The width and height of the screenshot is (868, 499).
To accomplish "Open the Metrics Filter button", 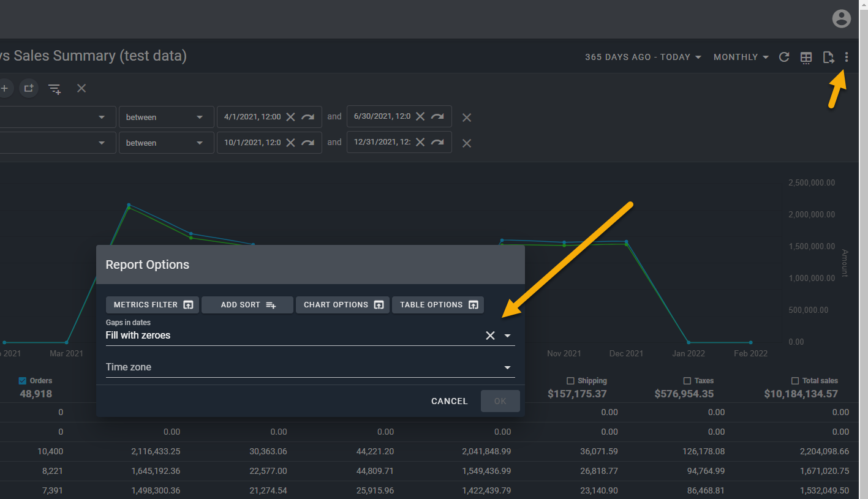I will 153,305.
